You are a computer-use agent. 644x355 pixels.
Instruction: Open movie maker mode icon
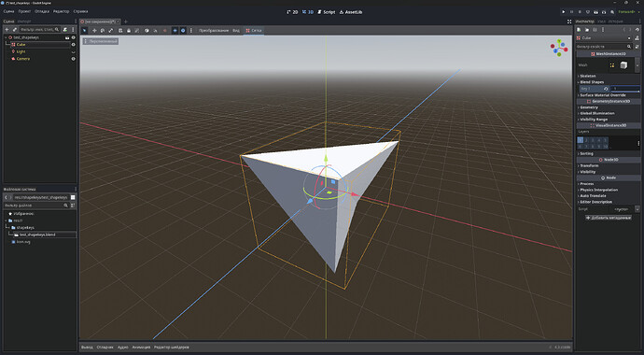click(x=612, y=12)
